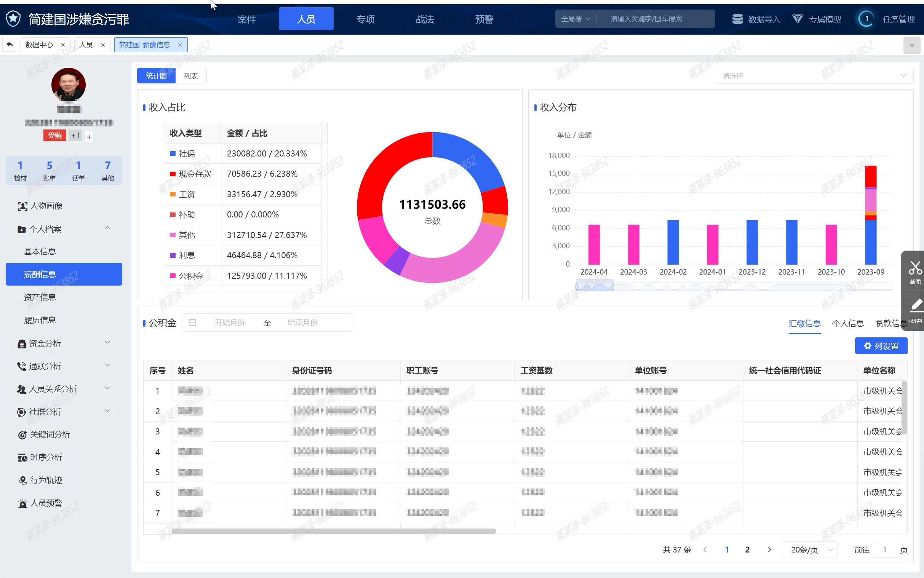
Task: Open 人物画像 in the sidebar
Action: coord(46,206)
